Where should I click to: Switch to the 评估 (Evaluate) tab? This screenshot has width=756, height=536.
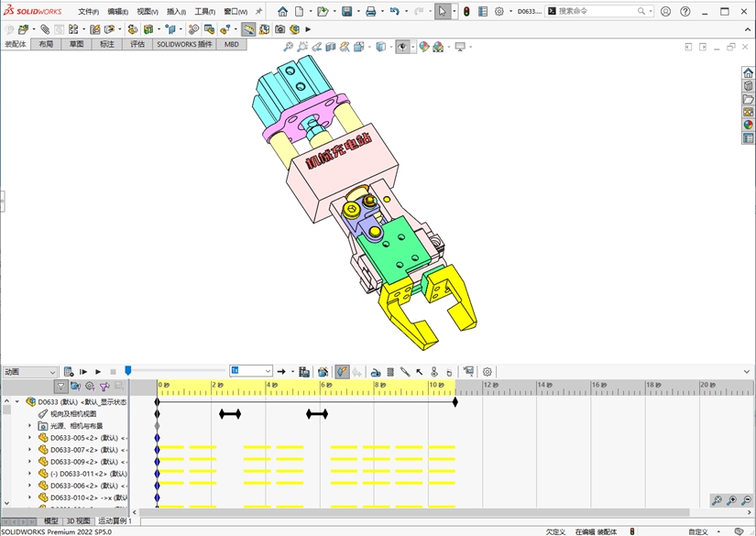(137, 44)
